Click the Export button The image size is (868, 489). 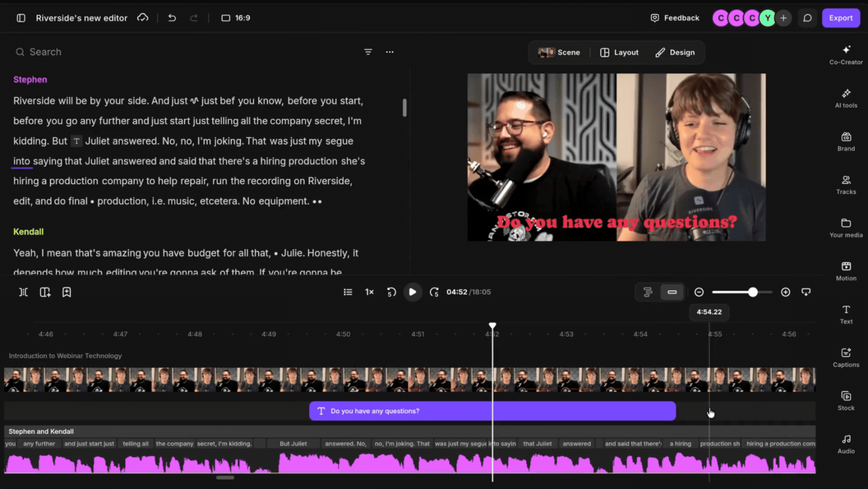[x=840, y=18]
